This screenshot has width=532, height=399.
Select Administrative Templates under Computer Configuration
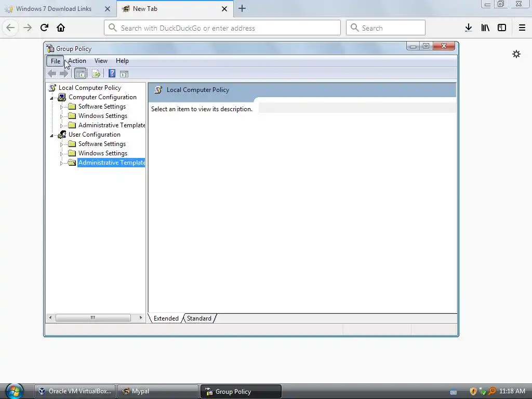click(111, 125)
